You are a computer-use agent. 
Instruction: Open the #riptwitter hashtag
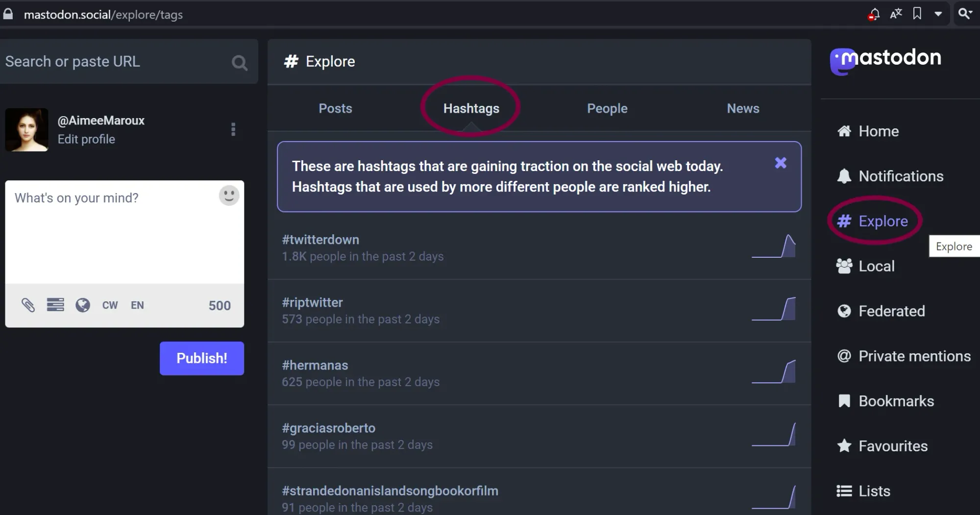pyautogui.click(x=312, y=302)
